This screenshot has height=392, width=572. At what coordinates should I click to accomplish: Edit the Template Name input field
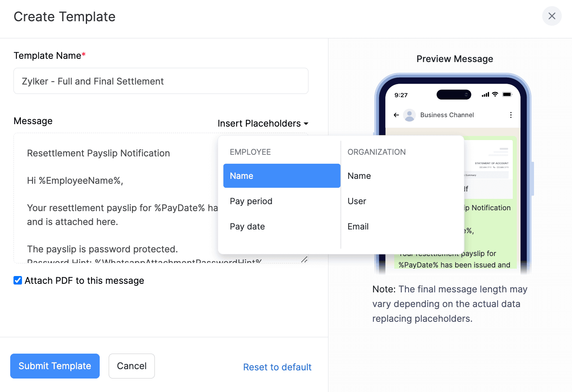click(161, 81)
